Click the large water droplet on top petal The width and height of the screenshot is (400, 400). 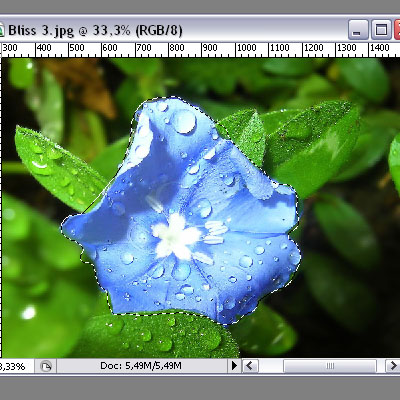click(183, 121)
